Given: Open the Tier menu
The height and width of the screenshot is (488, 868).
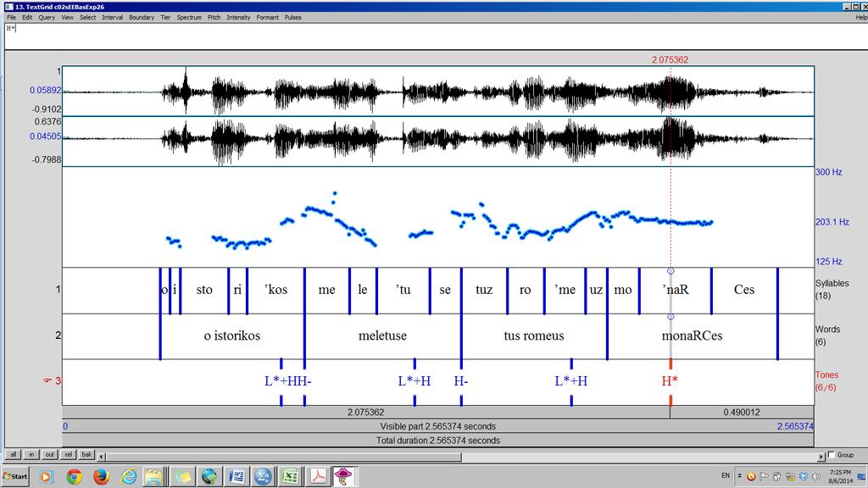Looking at the screenshot, I should 165,17.
